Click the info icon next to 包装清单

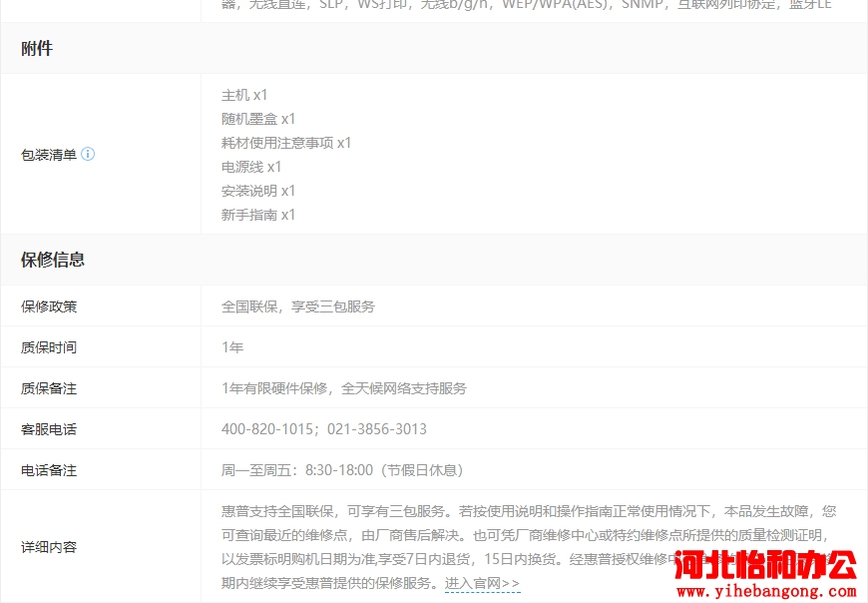tap(88, 154)
